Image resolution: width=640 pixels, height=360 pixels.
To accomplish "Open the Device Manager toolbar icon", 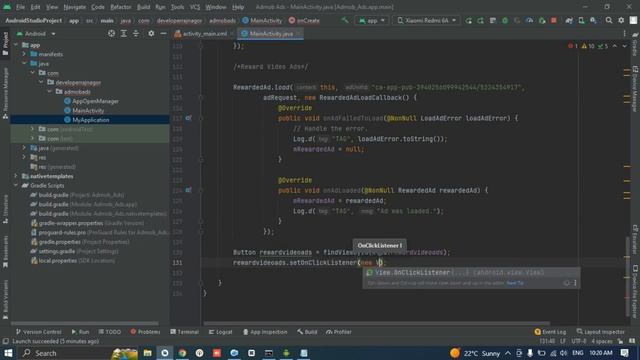I will coord(581,20).
